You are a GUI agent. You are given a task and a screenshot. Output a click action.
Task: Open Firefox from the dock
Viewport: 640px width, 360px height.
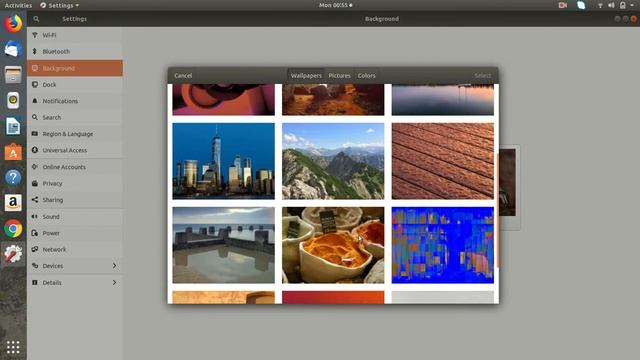[x=13, y=24]
